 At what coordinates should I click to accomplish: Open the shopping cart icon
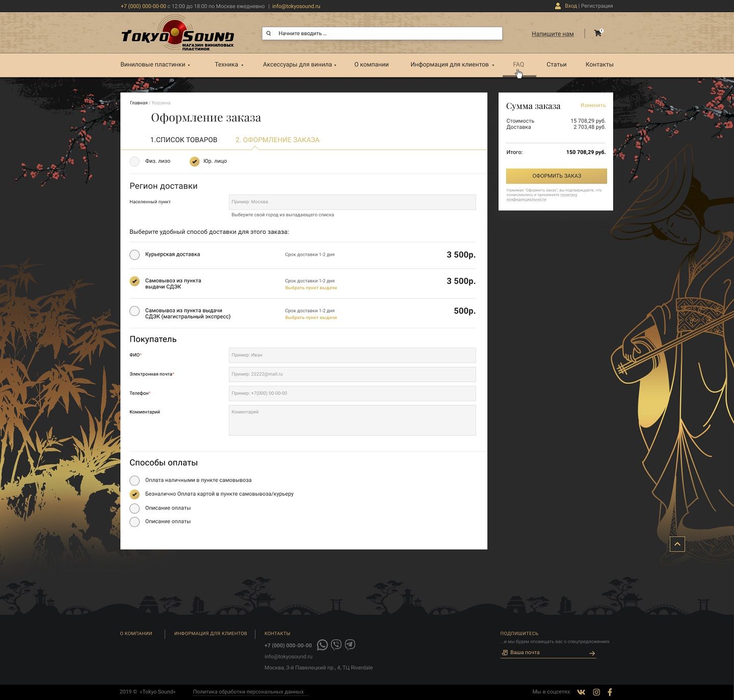(x=598, y=33)
